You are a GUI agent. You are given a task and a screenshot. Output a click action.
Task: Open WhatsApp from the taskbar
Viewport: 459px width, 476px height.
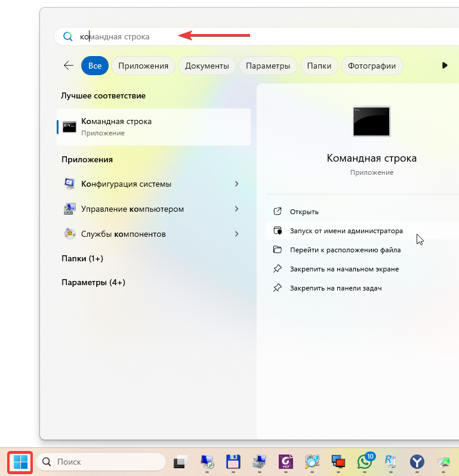coord(365,462)
